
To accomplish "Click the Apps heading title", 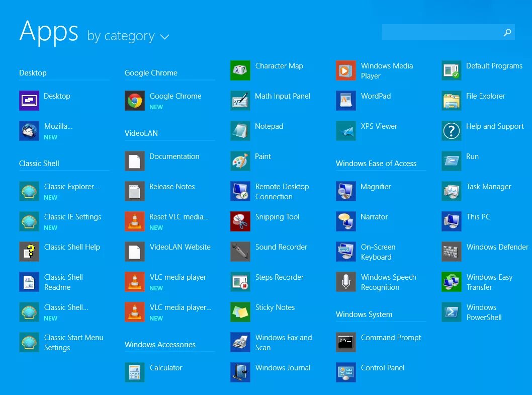I will pos(49,32).
